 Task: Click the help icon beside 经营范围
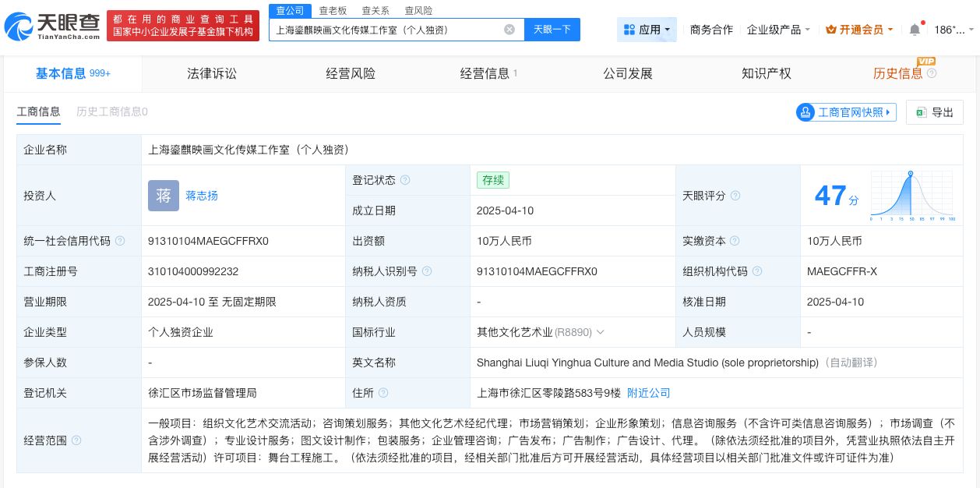76,440
